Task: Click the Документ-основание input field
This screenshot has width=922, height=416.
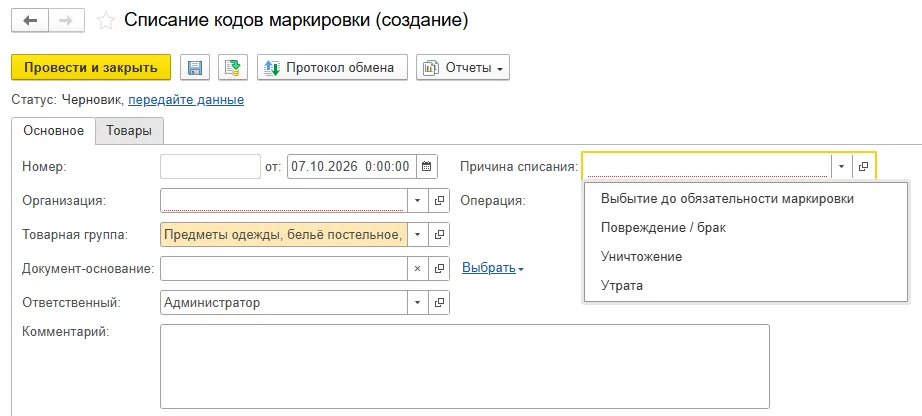Action: point(284,268)
